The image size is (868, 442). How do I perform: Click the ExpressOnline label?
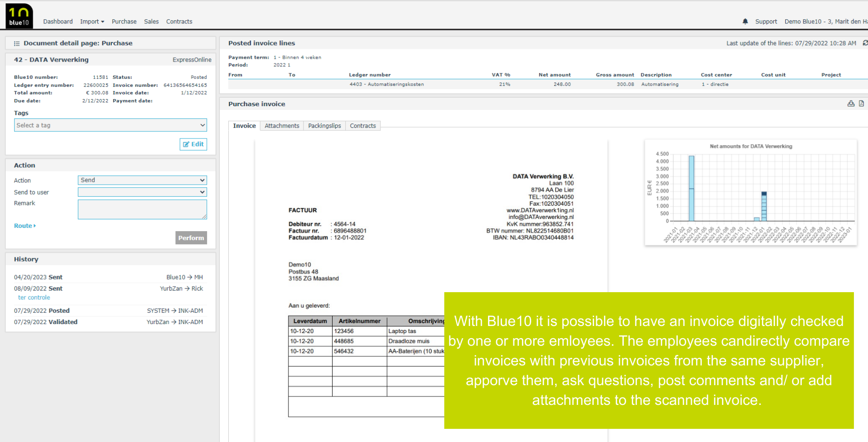click(x=192, y=60)
